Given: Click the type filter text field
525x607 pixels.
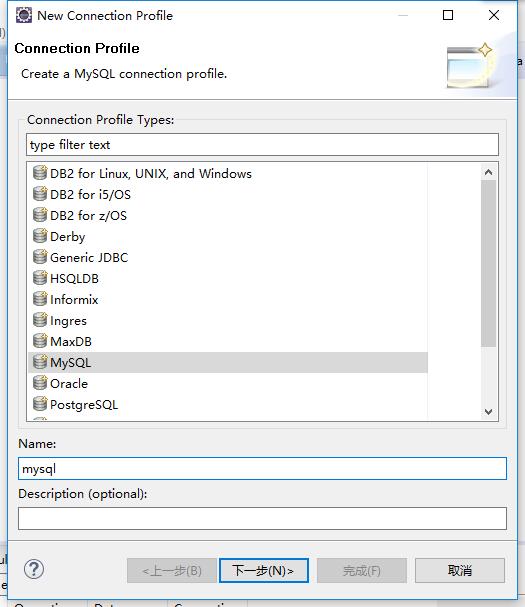Looking at the screenshot, I should point(262,145).
